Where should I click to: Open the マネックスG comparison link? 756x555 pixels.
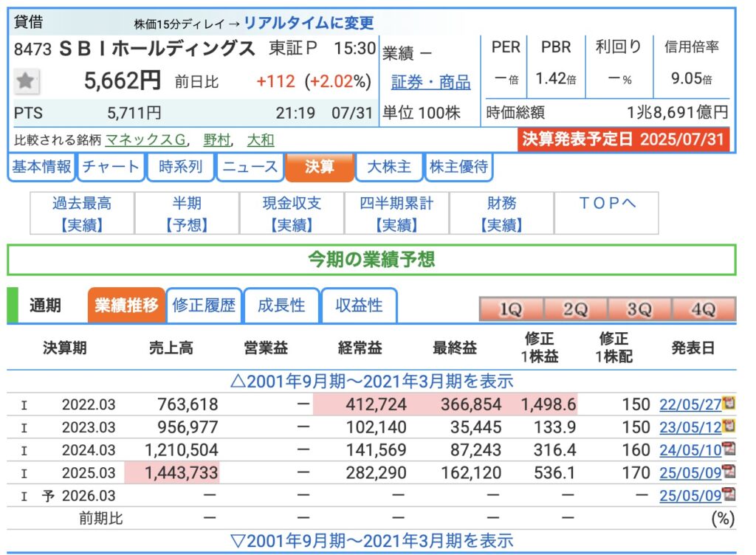coord(145,139)
